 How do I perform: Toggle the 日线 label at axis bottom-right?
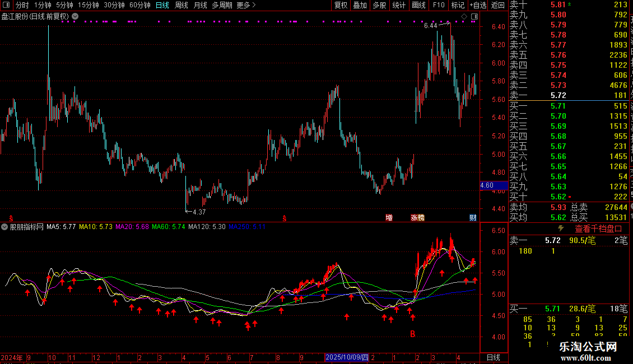[494, 357]
